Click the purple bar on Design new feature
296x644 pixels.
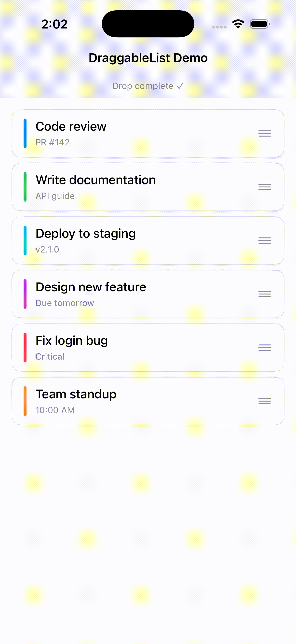point(25,294)
